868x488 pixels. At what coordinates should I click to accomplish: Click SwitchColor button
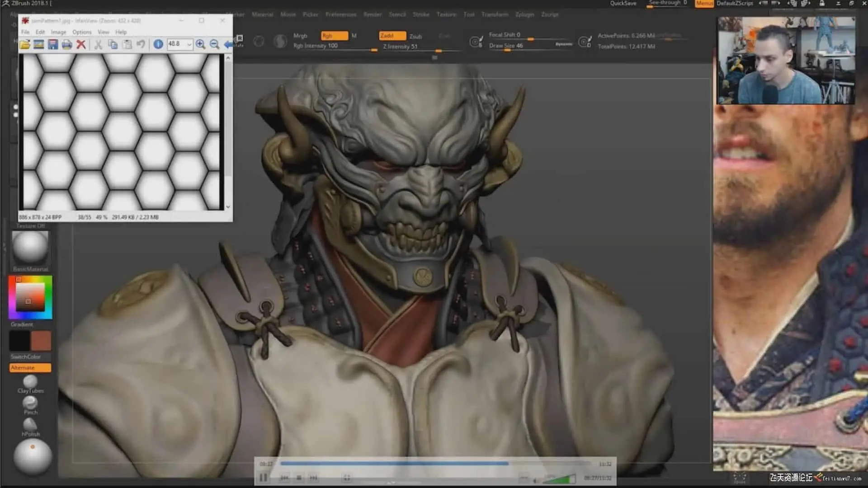pyautogui.click(x=26, y=357)
